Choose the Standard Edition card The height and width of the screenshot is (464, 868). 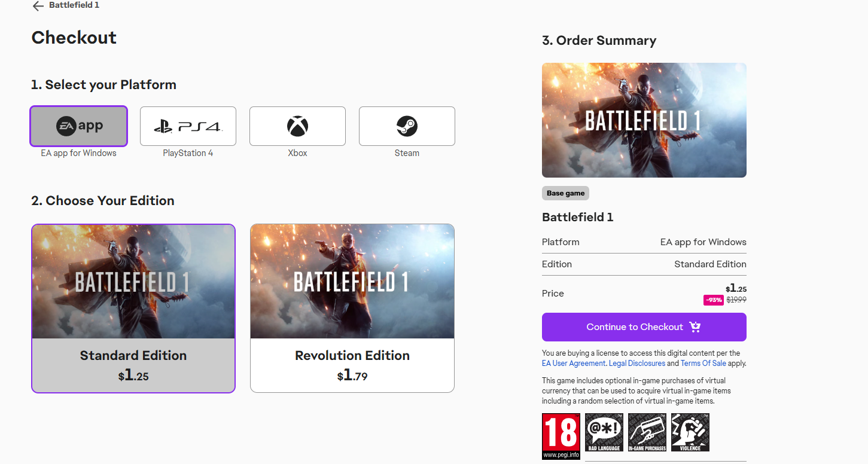(x=133, y=308)
